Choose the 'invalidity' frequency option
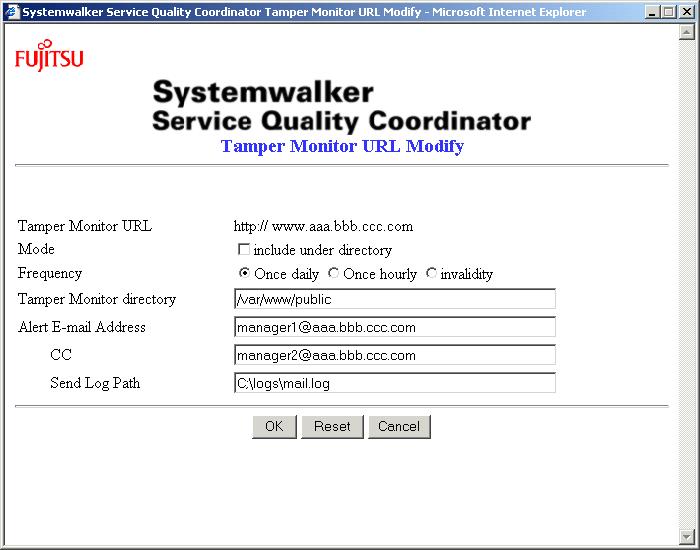Screen dimensions: 700x550 tap(431, 272)
